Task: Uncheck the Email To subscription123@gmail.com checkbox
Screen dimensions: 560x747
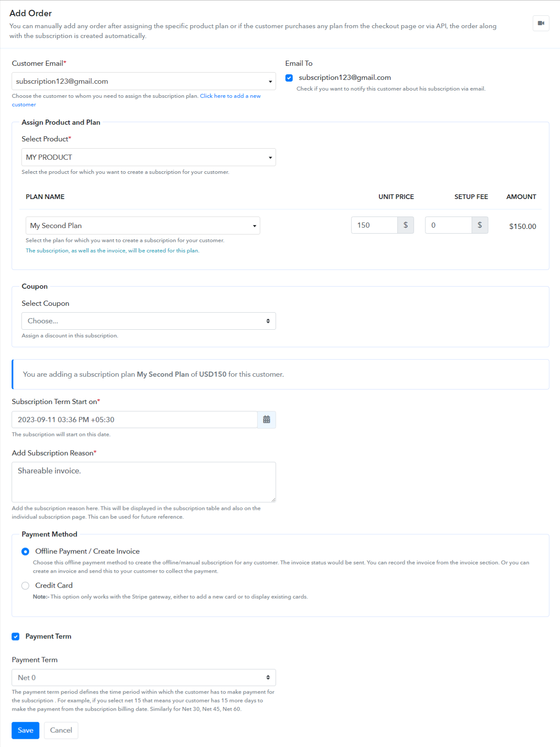Action: [x=289, y=78]
